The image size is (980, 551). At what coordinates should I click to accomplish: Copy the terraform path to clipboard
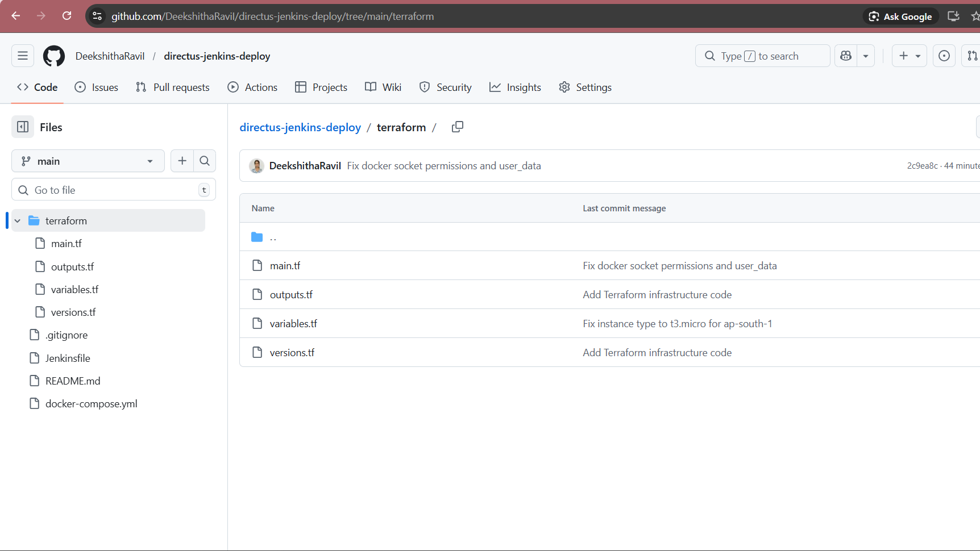pos(457,127)
